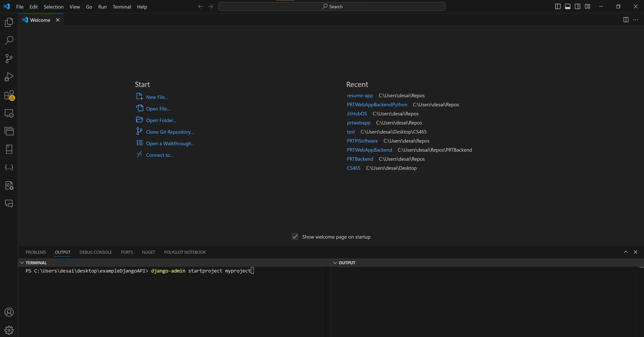
Task: Switch to the DEBUG CONSOLE tab
Action: point(96,252)
